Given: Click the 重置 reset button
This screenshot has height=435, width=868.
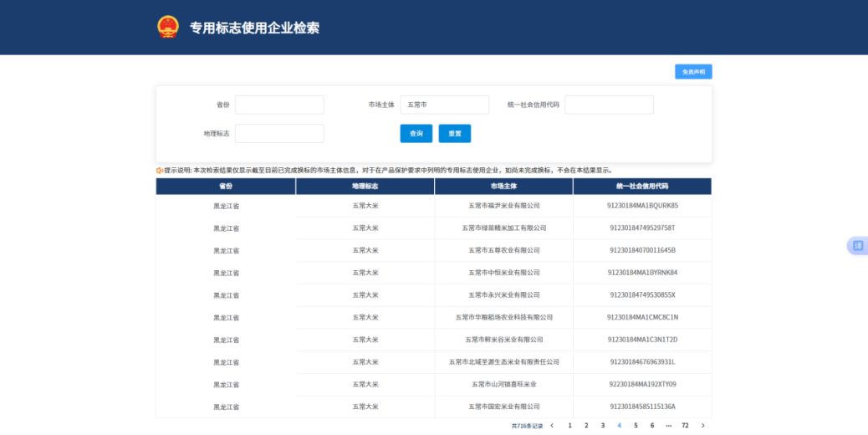Looking at the screenshot, I should tap(455, 134).
